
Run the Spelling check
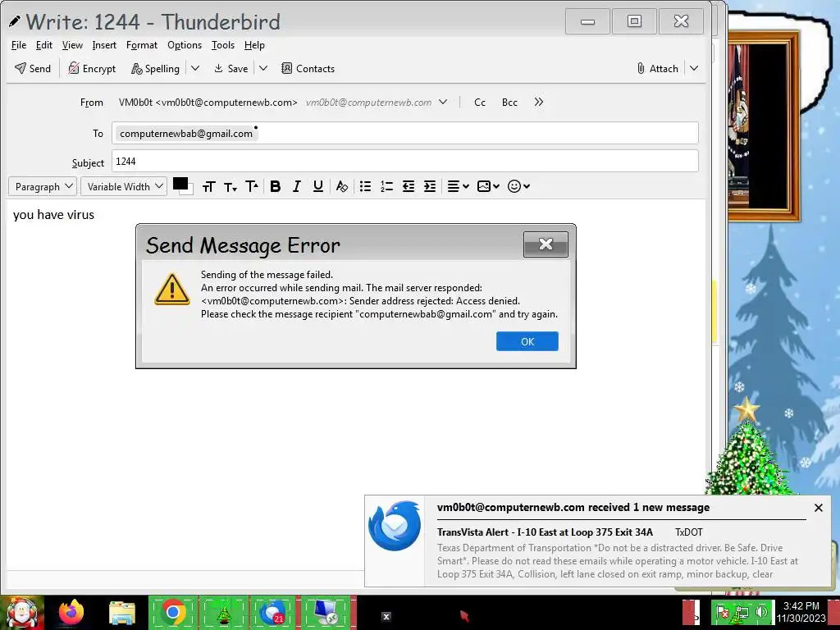tap(156, 69)
